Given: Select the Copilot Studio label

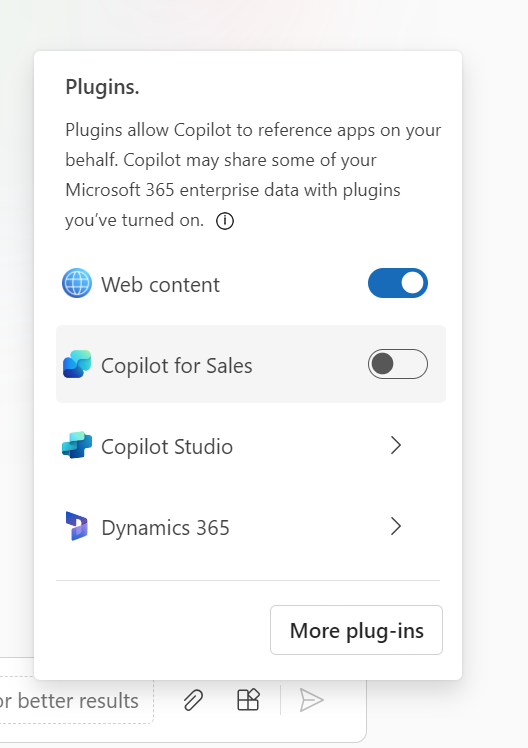Looking at the screenshot, I should [167, 447].
